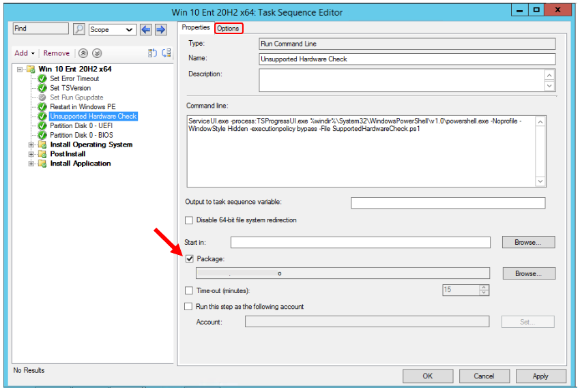
Task: Tick the Time-out (minutes) checkbox
Action: click(189, 291)
